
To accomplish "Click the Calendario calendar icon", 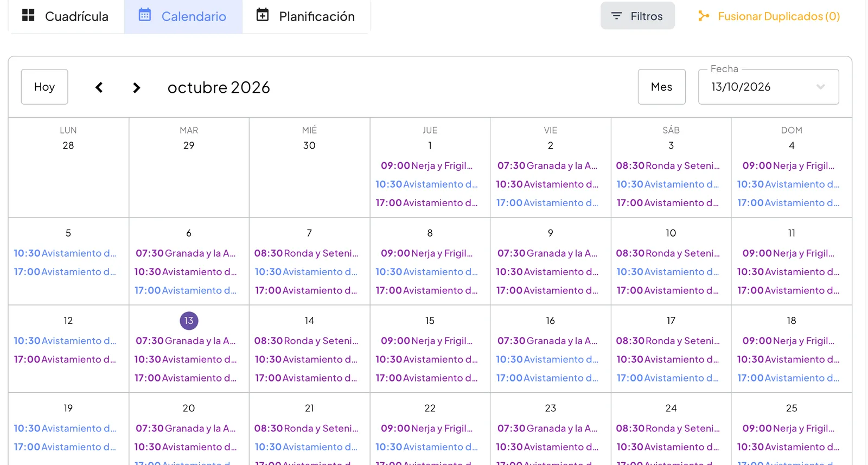I will point(145,15).
